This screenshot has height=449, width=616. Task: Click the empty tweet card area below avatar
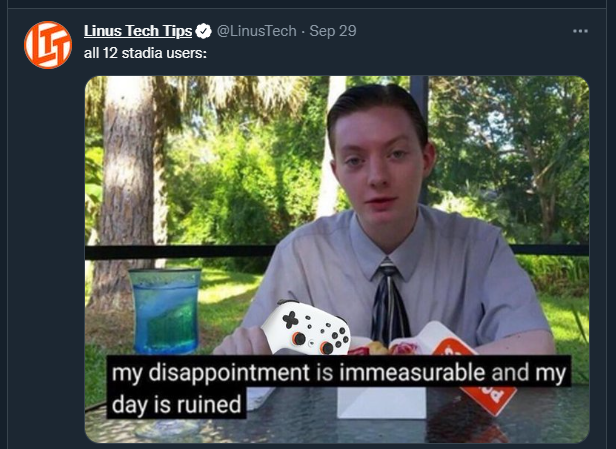(x=45, y=255)
